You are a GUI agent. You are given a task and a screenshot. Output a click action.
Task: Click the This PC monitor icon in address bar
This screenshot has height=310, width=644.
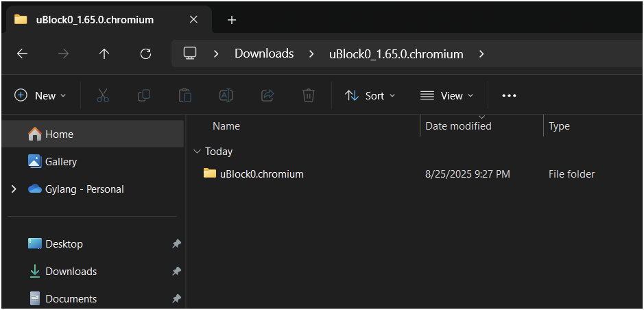(x=190, y=53)
